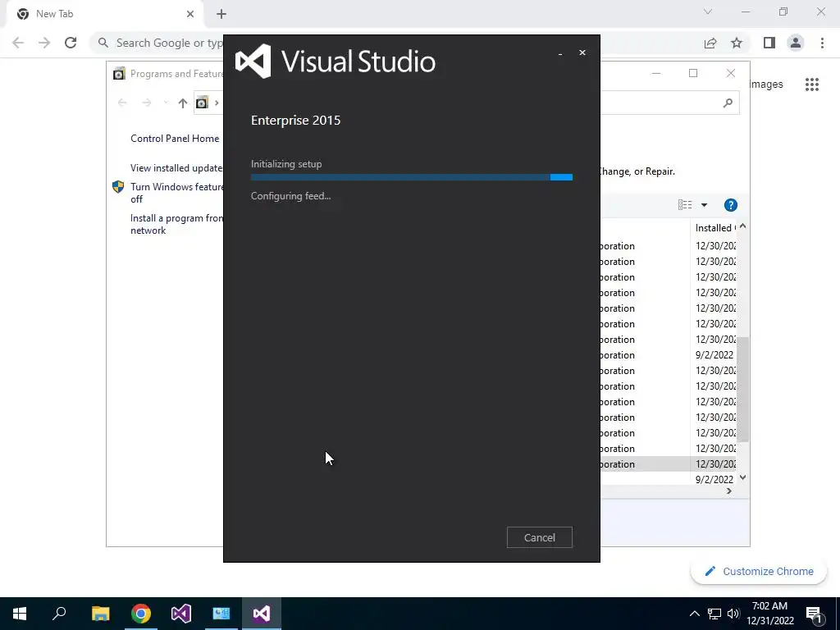Switch to the Control Panel taskbar icon
The height and width of the screenshot is (630, 840).
coord(221,614)
